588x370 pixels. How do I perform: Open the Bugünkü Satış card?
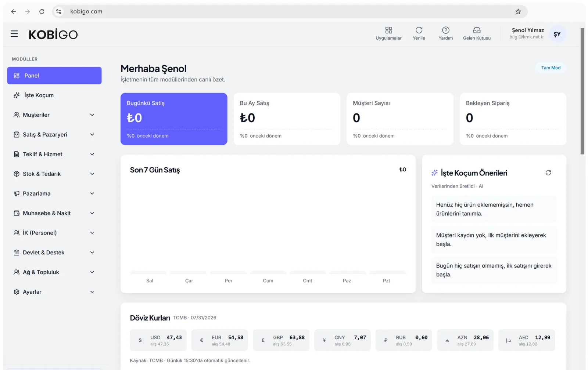[174, 119]
